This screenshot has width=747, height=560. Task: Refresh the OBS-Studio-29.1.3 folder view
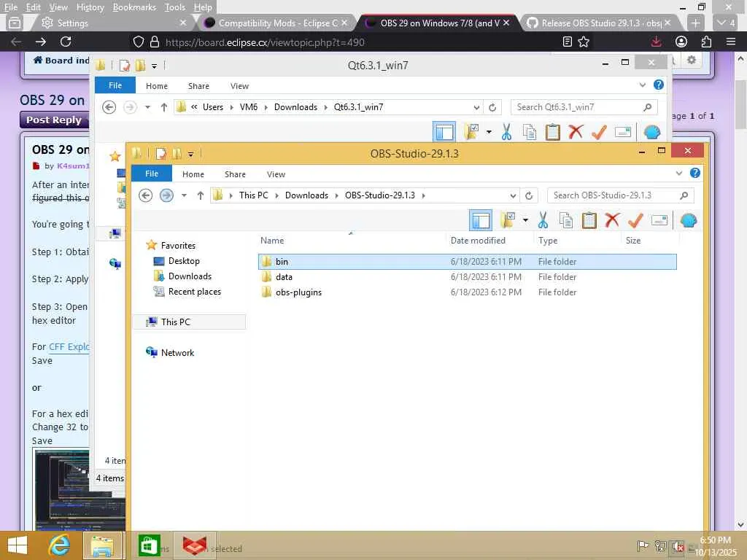click(529, 195)
